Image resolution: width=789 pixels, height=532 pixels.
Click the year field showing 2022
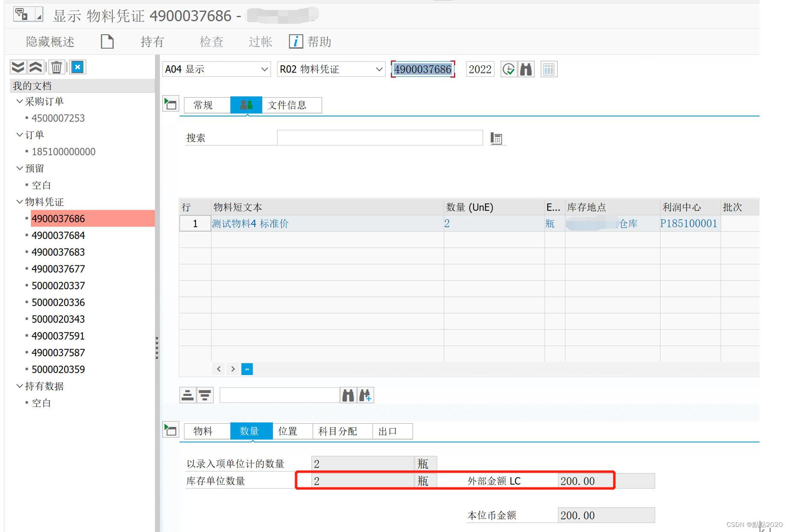tap(480, 69)
